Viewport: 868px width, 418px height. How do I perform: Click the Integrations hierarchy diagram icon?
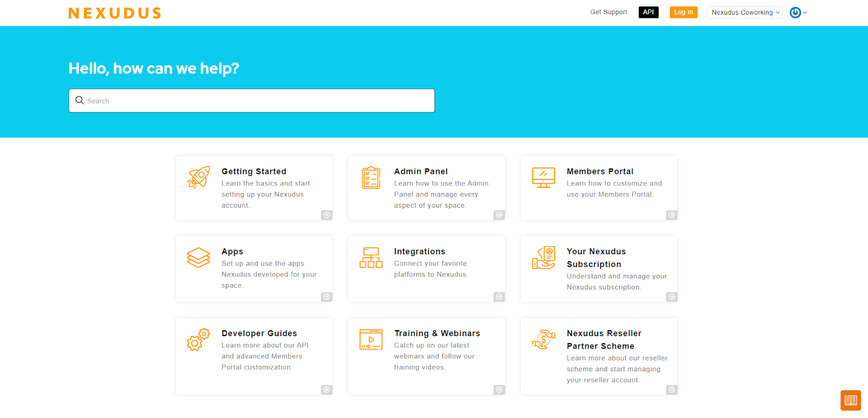point(371,258)
